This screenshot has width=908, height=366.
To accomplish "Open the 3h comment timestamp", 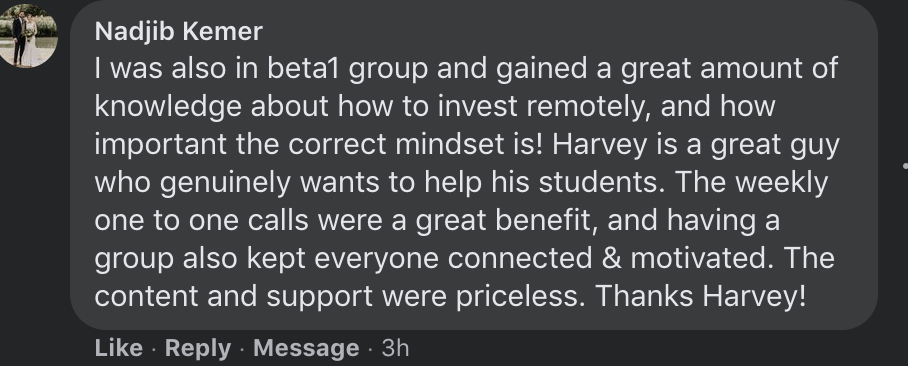I will (x=396, y=348).
